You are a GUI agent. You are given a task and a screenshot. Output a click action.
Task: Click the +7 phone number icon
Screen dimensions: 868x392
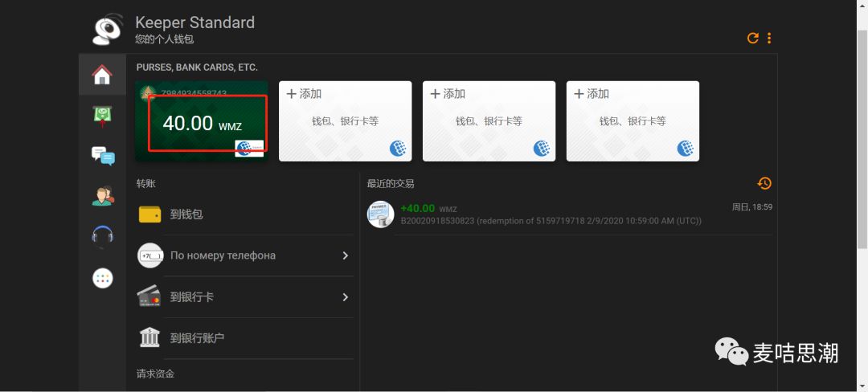(x=150, y=255)
